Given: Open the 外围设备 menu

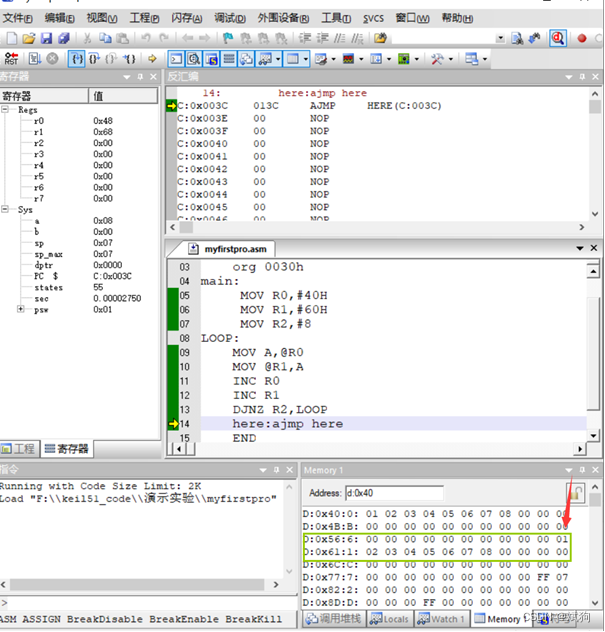Looking at the screenshot, I should pos(283,19).
